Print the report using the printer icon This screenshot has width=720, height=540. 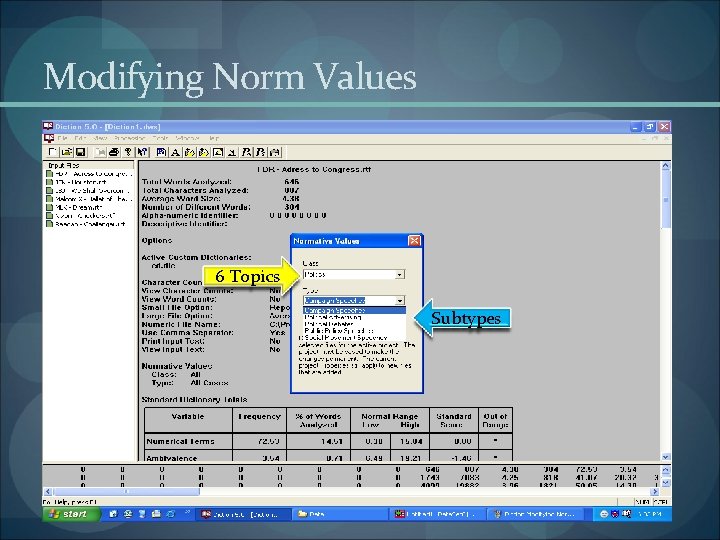(x=114, y=152)
